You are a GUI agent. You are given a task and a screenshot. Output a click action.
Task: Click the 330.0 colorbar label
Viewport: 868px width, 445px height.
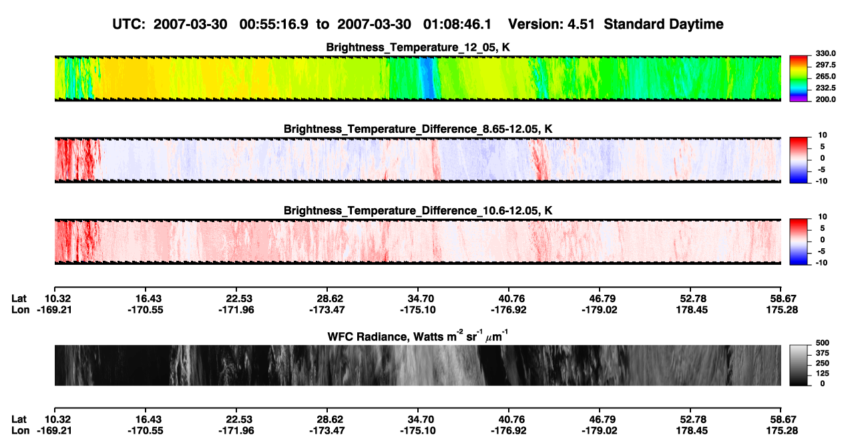point(825,53)
